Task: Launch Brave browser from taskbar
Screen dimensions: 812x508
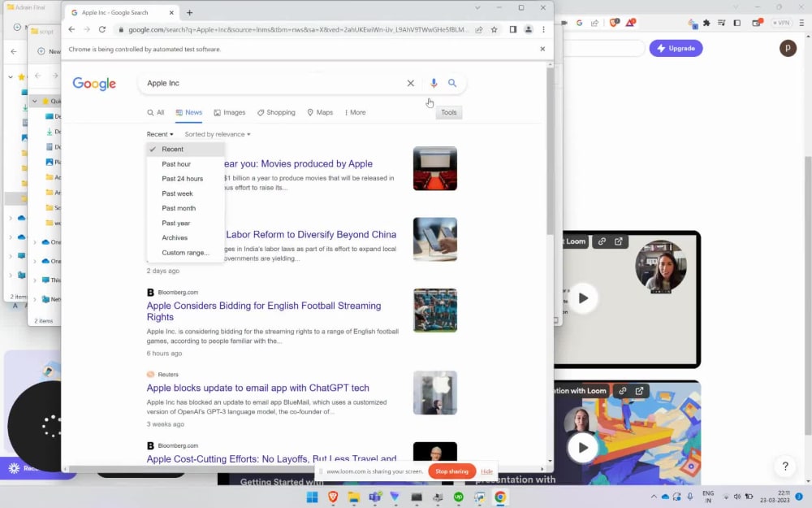Action: [333, 497]
